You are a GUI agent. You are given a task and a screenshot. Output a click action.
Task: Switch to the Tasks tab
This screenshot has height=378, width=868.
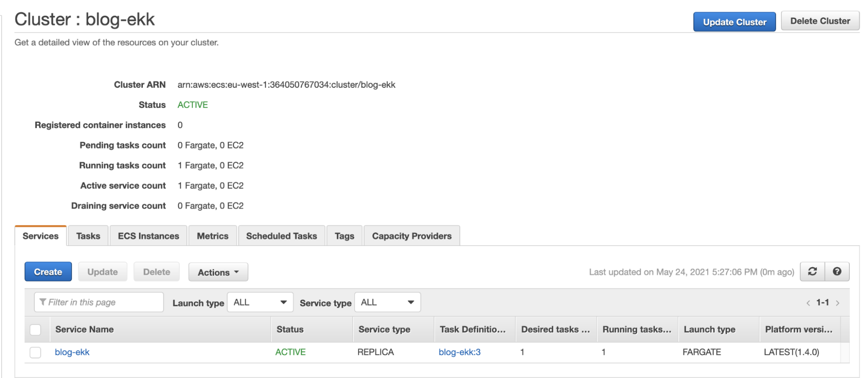tap(88, 236)
